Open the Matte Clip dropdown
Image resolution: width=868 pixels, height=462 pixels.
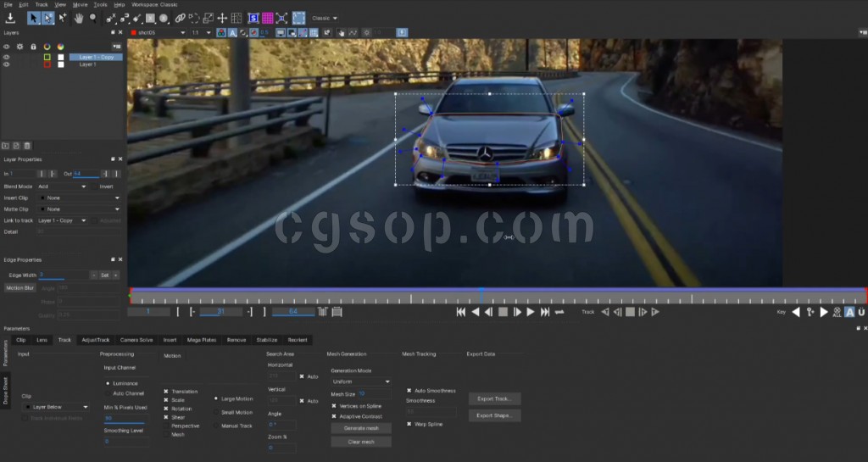(79, 209)
